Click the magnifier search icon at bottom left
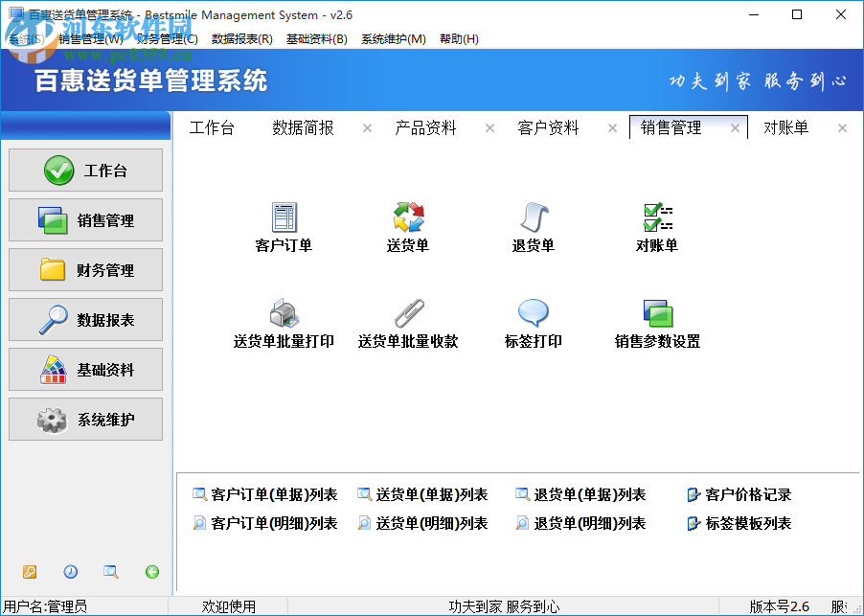864x616 pixels. click(x=110, y=572)
